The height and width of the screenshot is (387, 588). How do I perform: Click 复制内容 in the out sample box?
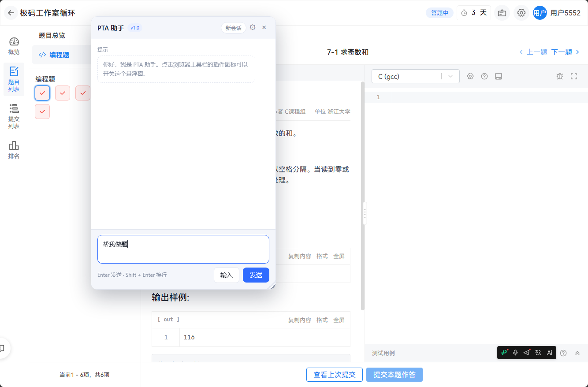tap(300, 320)
